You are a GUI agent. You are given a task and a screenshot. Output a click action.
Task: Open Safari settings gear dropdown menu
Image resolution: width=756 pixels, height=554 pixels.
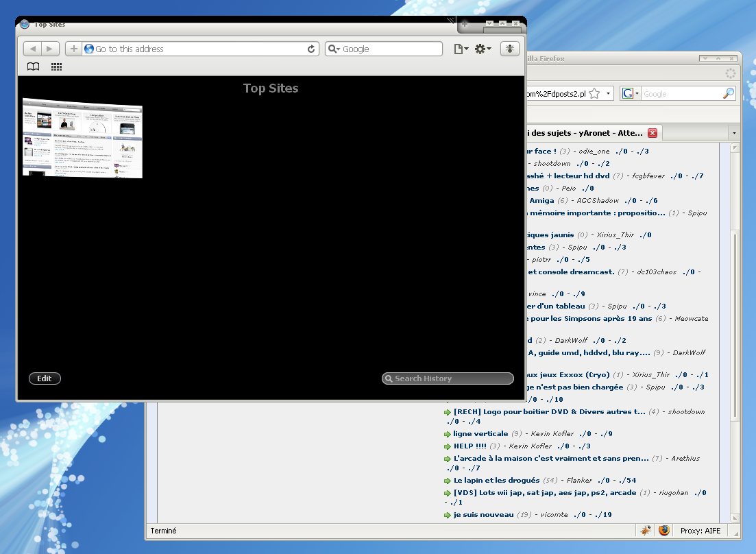tap(483, 49)
